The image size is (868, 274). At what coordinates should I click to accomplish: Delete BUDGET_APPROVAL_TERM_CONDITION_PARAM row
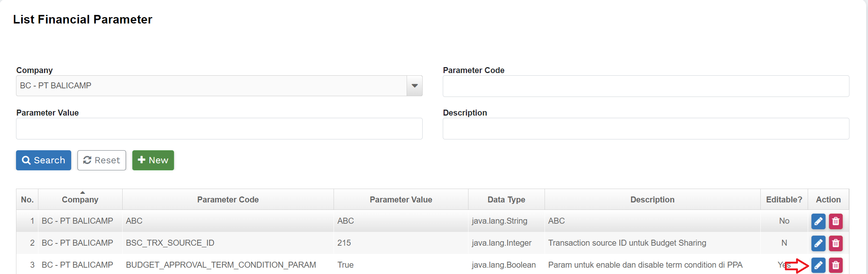(x=836, y=265)
